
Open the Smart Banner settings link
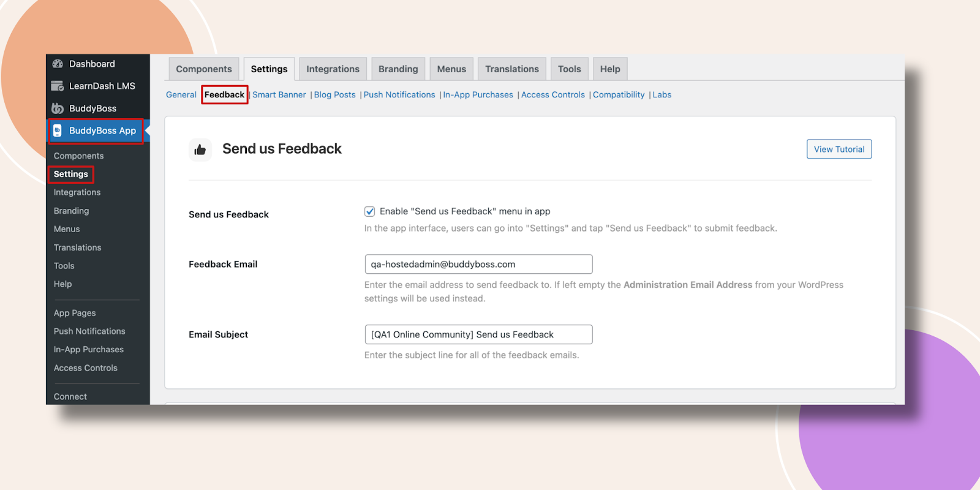pyautogui.click(x=279, y=95)
